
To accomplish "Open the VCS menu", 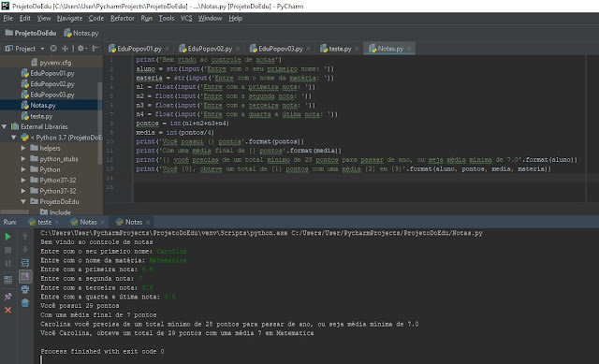I will pyautogui.click(x=186, y=19).
